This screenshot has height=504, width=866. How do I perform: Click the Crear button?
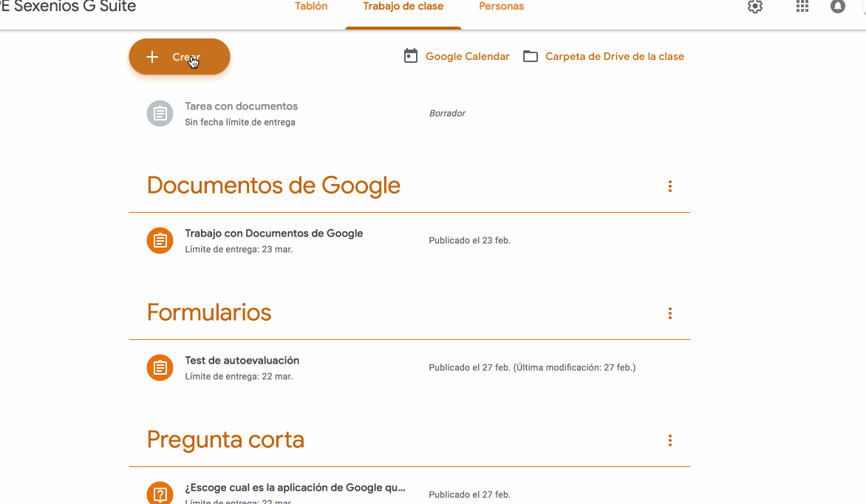180,56
